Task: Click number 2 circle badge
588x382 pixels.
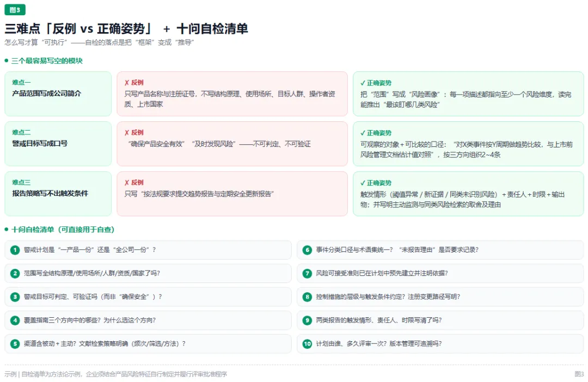Action: point(15,273)
